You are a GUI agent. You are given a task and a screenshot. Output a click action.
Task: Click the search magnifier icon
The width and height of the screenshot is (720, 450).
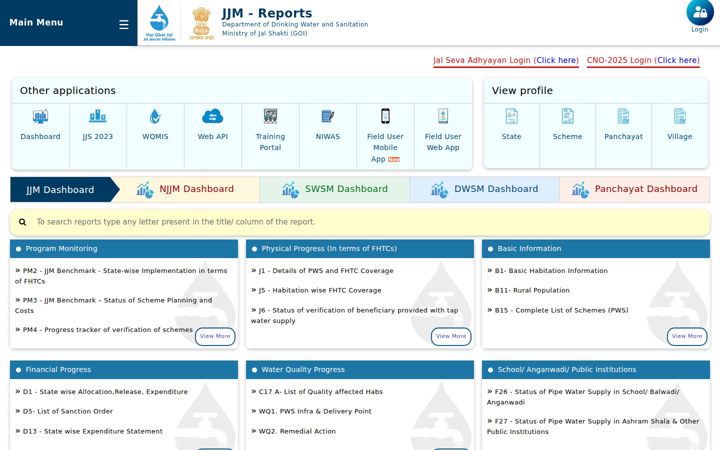tap(22, 222)
